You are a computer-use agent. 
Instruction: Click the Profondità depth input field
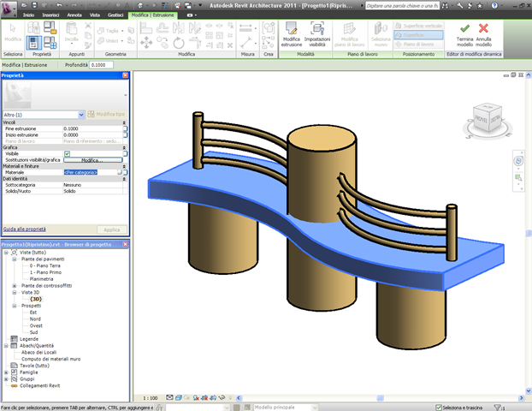pos(102,64)
